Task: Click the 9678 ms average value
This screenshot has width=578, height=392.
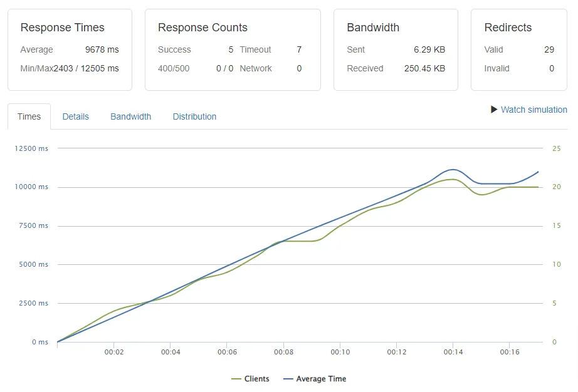Action: (102, 49)
